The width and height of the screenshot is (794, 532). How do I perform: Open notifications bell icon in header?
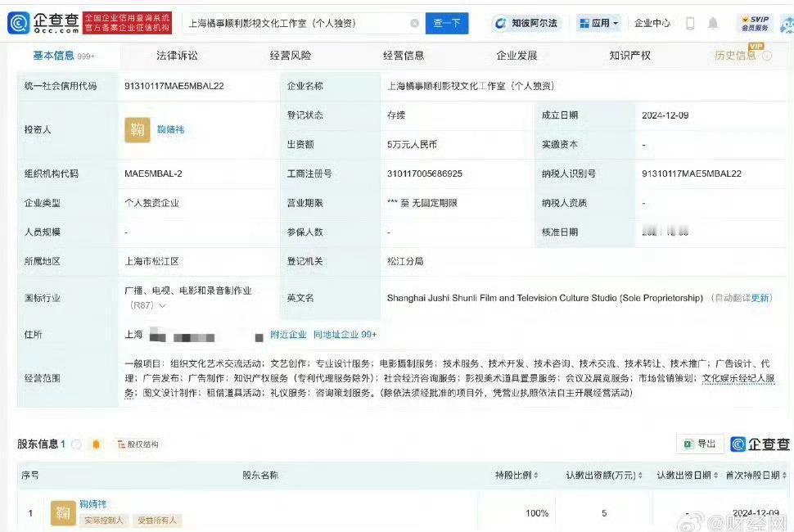(713, 23)
